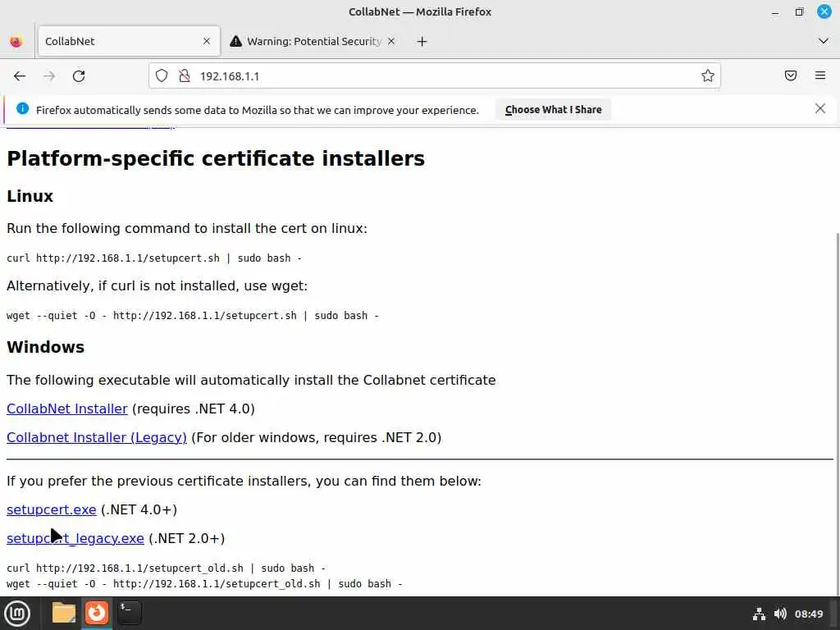This screenshot has height=630, width=840.
Task: Open the Linux Mint start menu
Action: click(17, 614)
